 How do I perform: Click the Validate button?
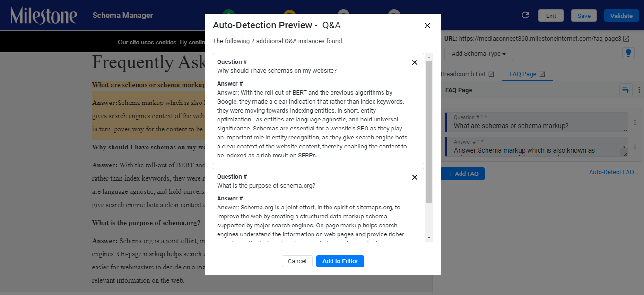click(621, 16)
